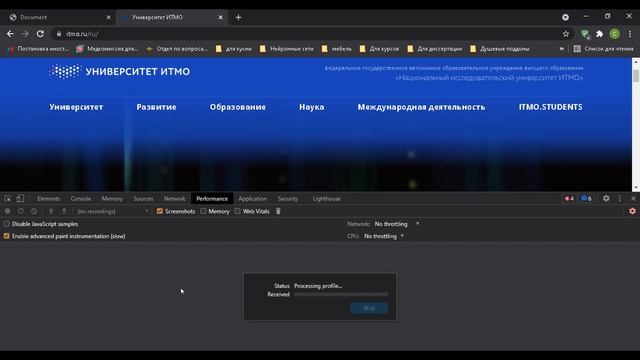Click the site lock icon in address bar
This screenshot has width=640, height=360.
(59, 34)
